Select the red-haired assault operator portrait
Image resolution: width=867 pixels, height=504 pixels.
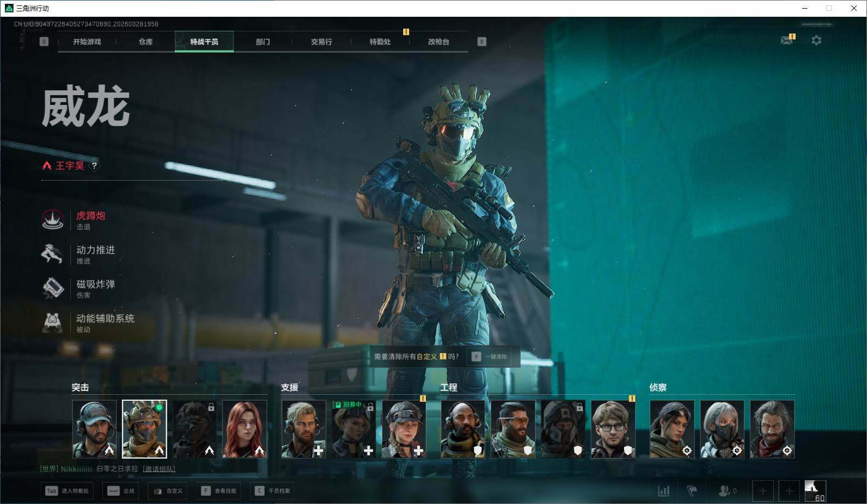tap(245, 429)
